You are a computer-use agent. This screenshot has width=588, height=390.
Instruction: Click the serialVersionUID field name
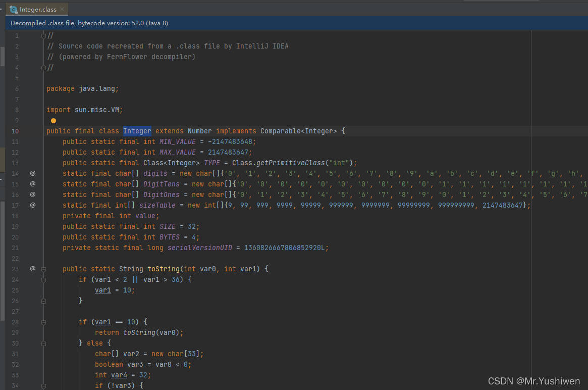point(199,248)
